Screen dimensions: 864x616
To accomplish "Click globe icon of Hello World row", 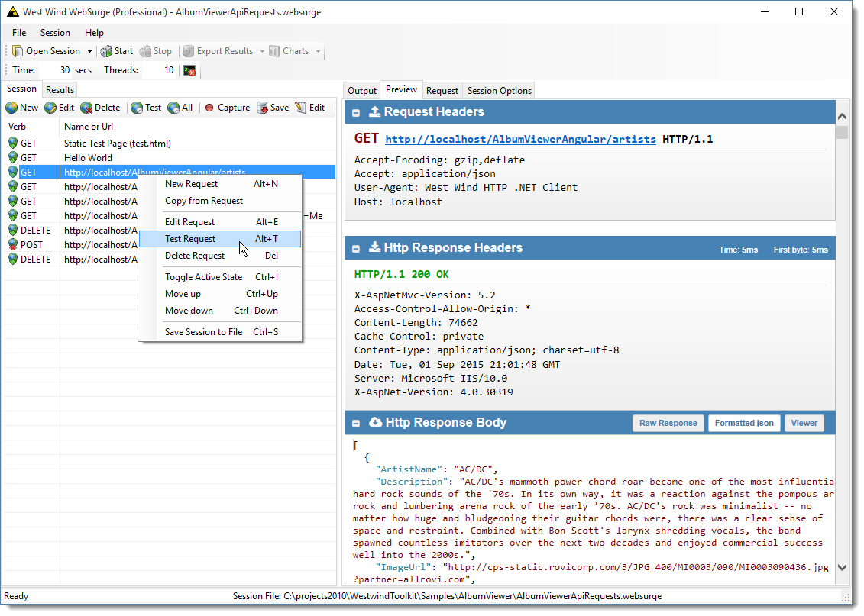I will (13, 158).
